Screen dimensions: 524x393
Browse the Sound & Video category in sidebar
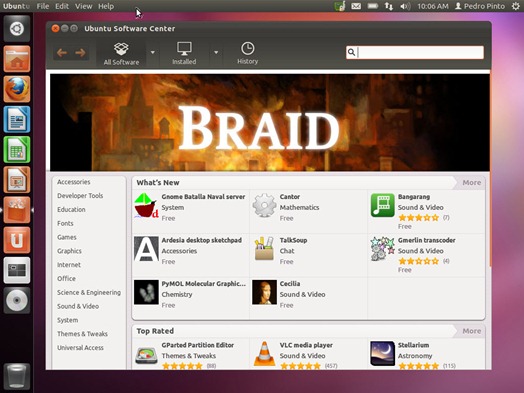pyautogui.click(x=78, y=306)
